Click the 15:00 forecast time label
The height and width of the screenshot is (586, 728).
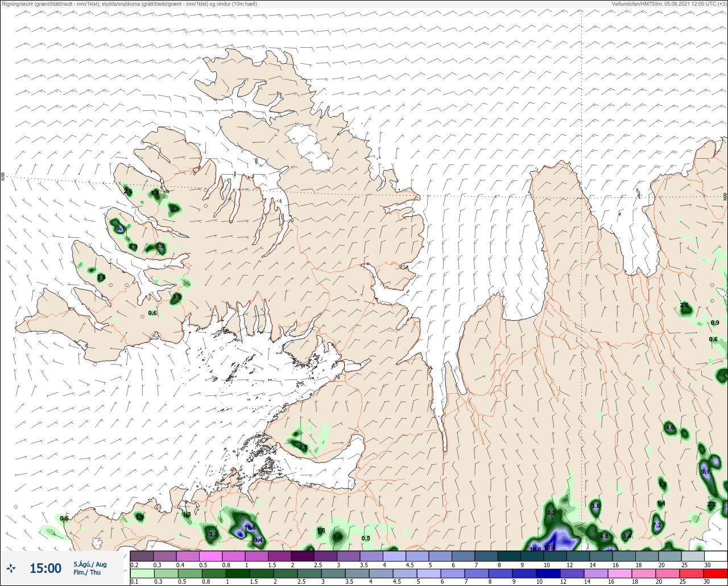pyautogui.click(x=45, y=568)
